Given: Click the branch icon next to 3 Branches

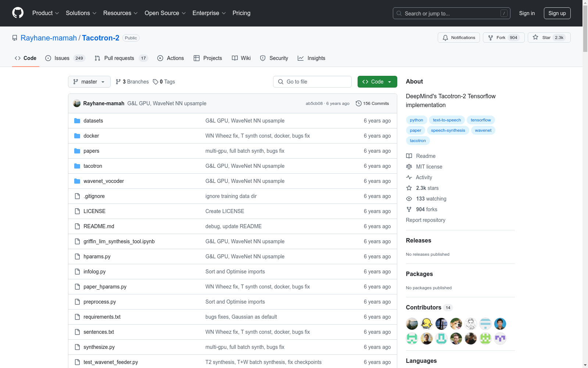Looking at the screenshot, I should coord(118,82).
